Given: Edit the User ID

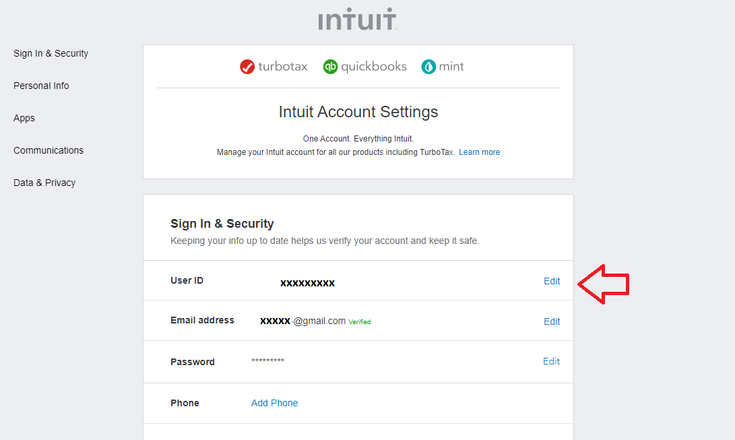Looking at the screenshot, I should (552, 281).
